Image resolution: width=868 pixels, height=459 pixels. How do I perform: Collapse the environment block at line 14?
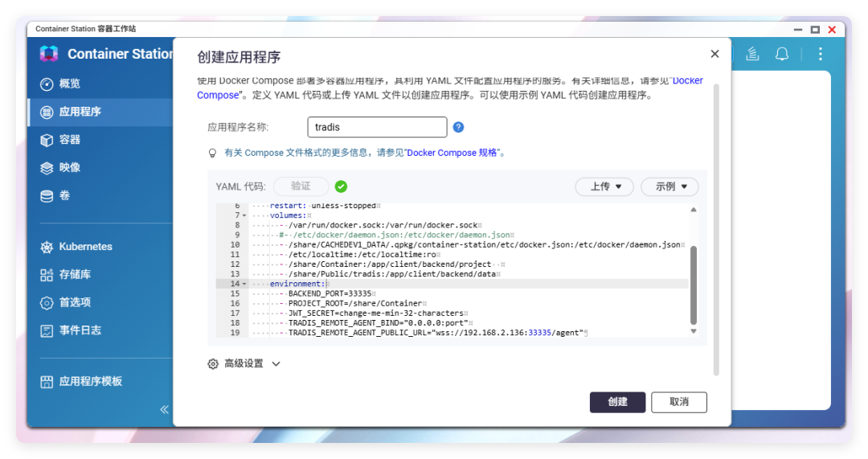click(244, 284)
